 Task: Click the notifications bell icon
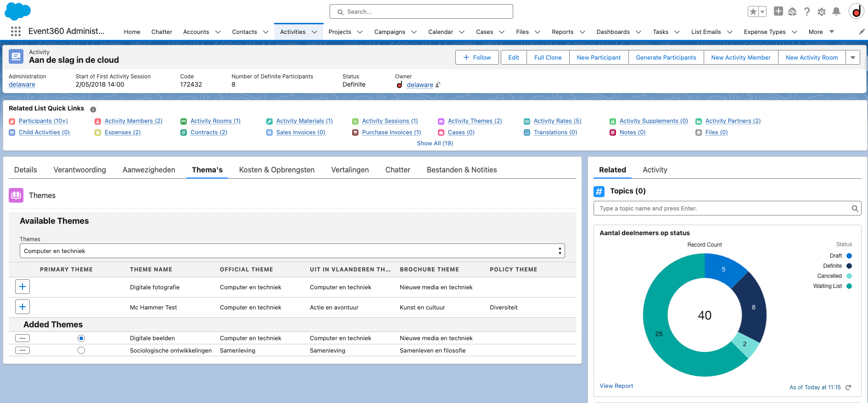836,11
